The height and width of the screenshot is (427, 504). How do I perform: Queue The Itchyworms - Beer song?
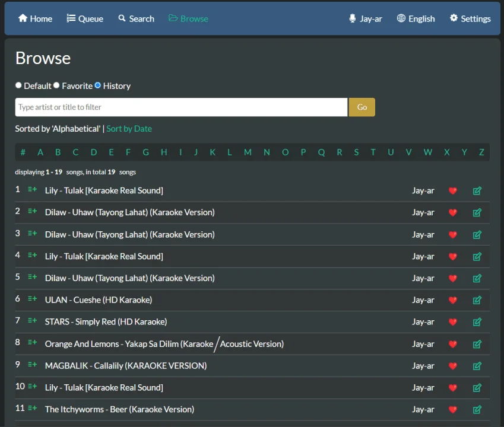coord(33,408)
